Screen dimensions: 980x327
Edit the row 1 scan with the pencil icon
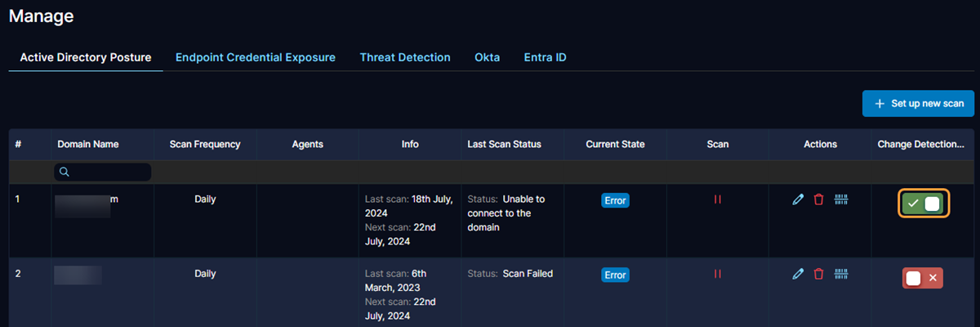[798, 199]
